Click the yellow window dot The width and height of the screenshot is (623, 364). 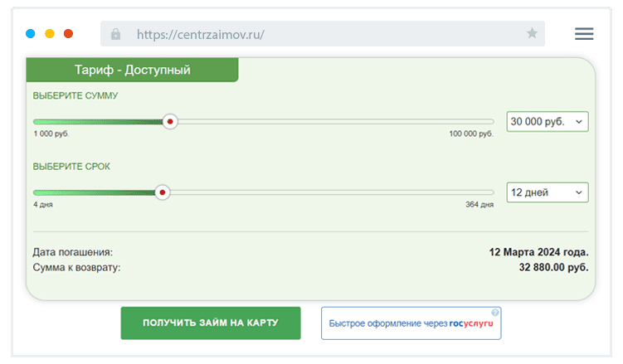click(x=50, y=34)
